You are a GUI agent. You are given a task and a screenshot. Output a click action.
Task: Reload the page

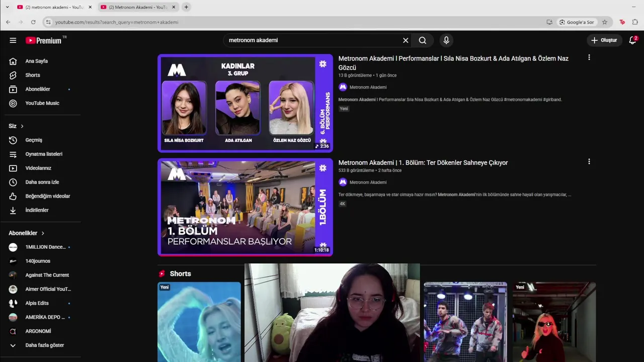coord(33,22)
